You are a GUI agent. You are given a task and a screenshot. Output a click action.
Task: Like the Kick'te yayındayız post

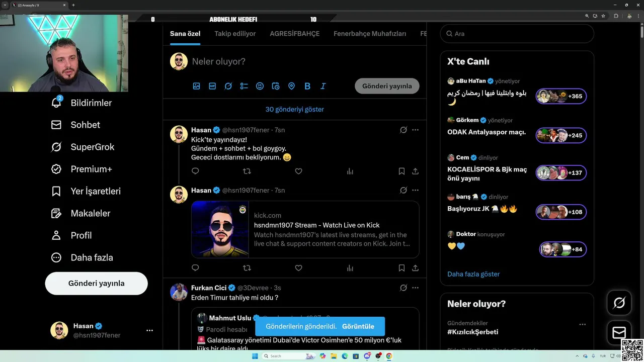point(298,171)
